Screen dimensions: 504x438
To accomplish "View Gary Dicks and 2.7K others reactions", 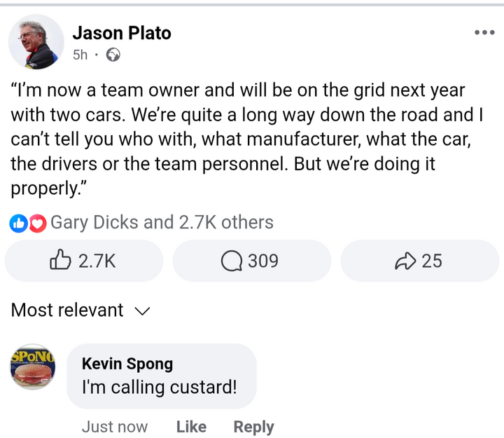I will [162, 223].
